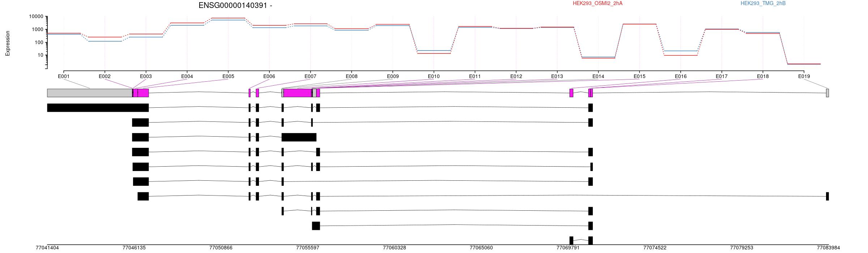868x253 pixels.
Task: Click the E001 exon bin label
Action: click(64, 76)
